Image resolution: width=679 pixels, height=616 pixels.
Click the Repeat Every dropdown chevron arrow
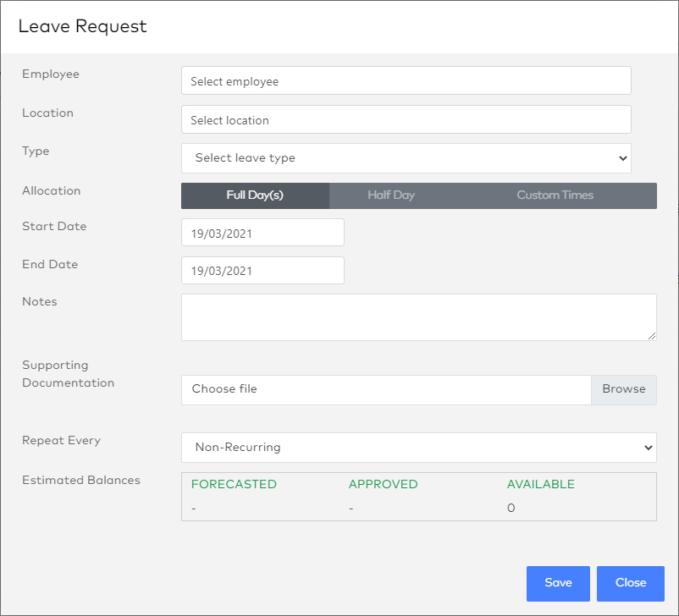[x=649, y=447]
